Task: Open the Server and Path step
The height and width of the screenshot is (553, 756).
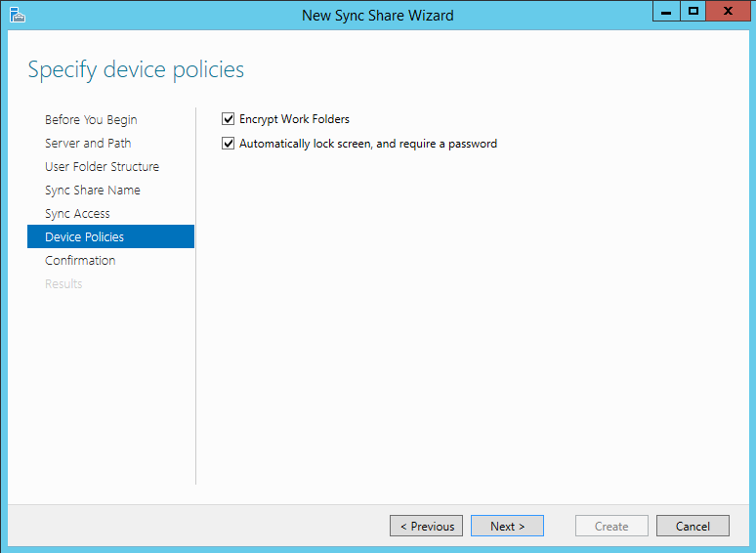Action: 88,144
